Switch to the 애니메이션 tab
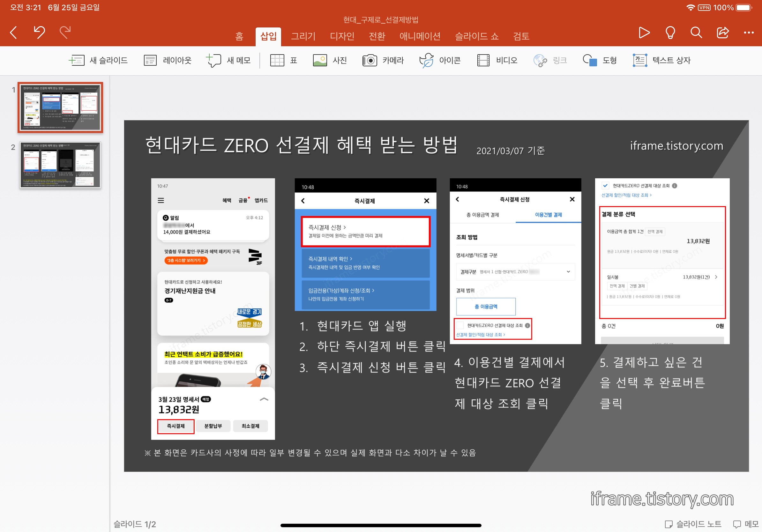 coord(420,36)
